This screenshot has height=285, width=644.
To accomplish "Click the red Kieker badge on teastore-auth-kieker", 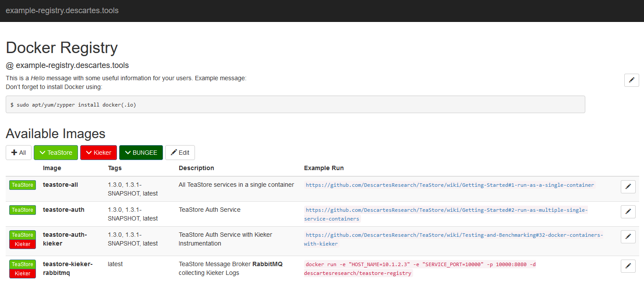I will (x=22, y=244).
